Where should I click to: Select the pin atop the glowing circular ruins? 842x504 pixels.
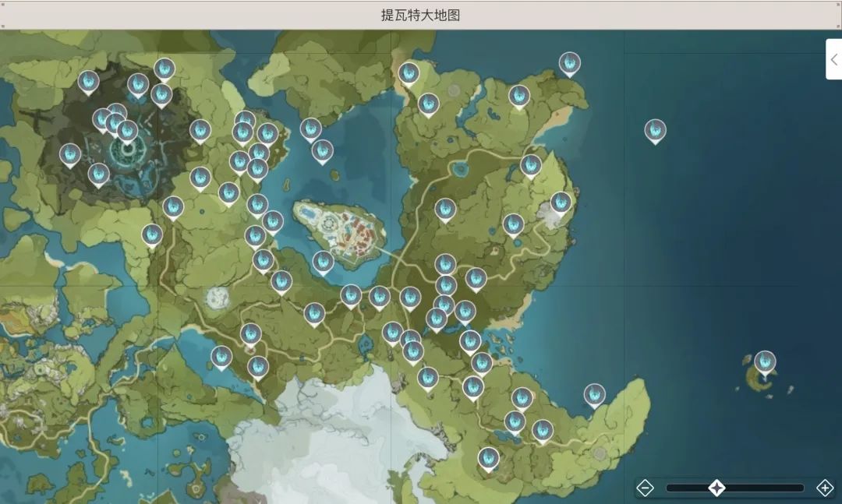(x=127, y=132)
